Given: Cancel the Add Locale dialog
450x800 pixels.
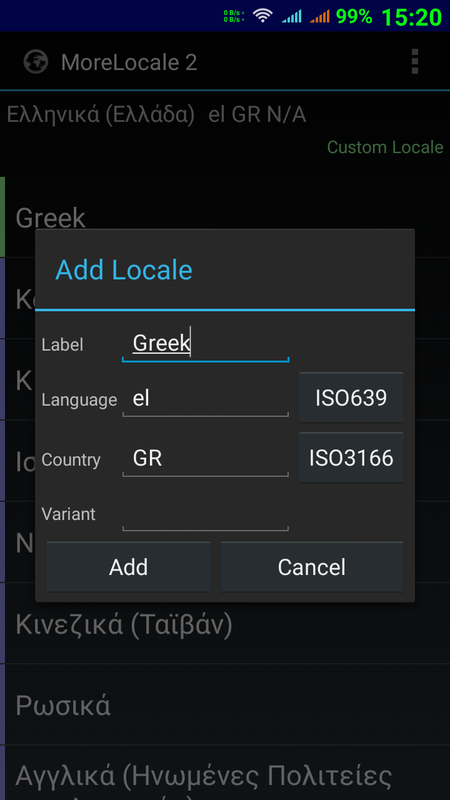Looking at the screenshot, I should pyautogui.click(x=312, y=567).
